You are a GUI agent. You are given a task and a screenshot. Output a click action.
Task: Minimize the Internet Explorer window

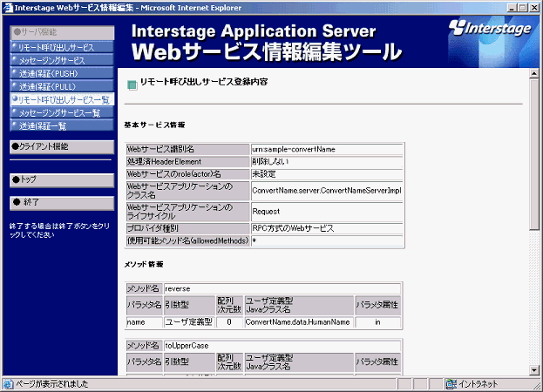[512, 8]
